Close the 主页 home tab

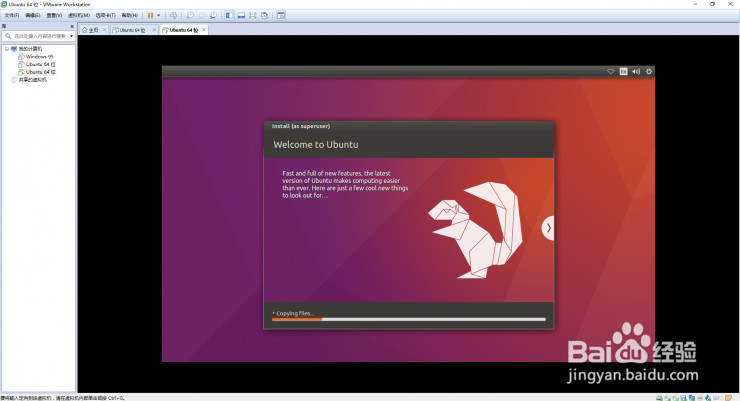104,30
